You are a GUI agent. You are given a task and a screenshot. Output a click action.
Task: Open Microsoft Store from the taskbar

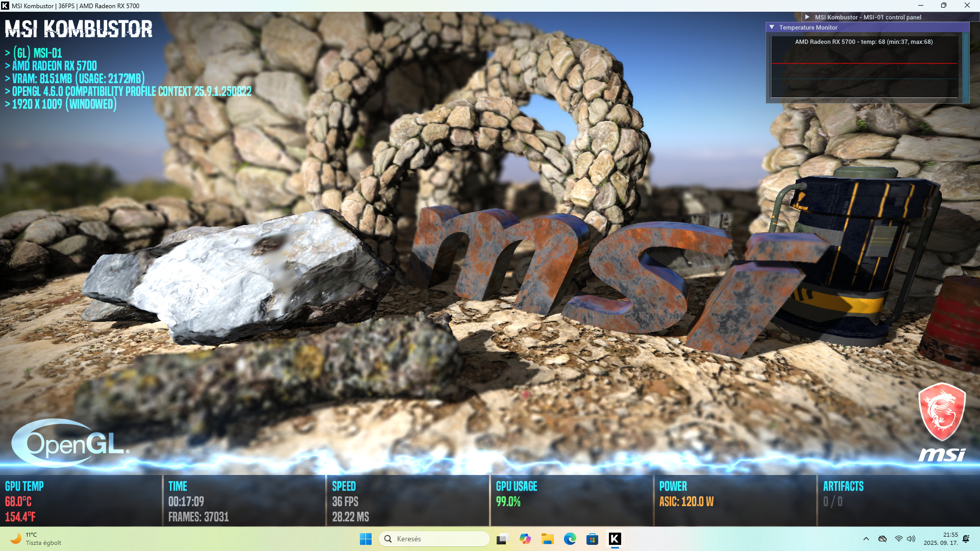592,539
